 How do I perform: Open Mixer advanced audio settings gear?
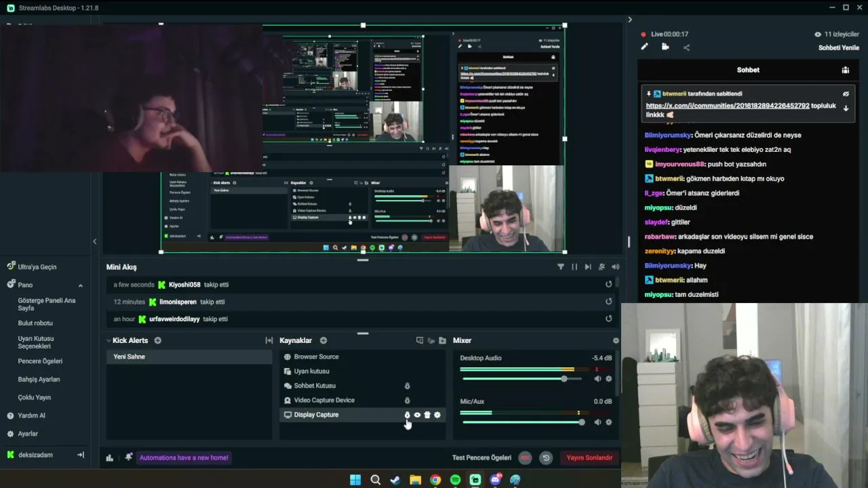pos(616,341)
